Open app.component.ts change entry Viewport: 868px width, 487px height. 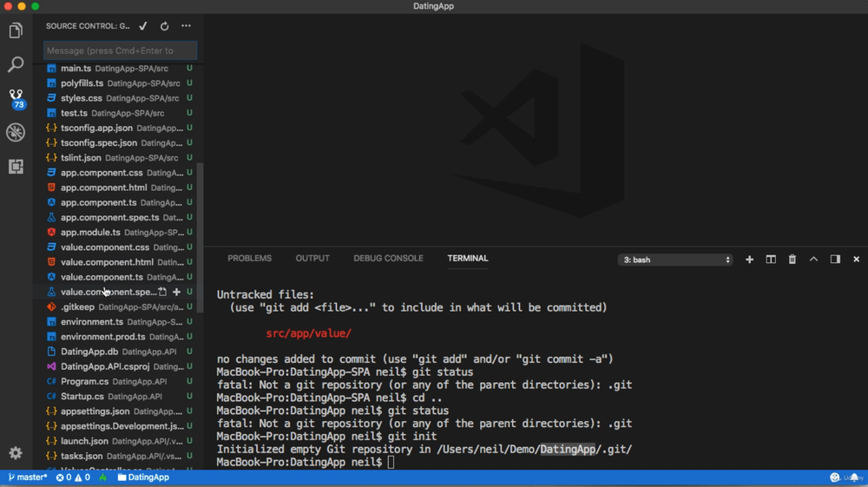(x=118, y=202)
